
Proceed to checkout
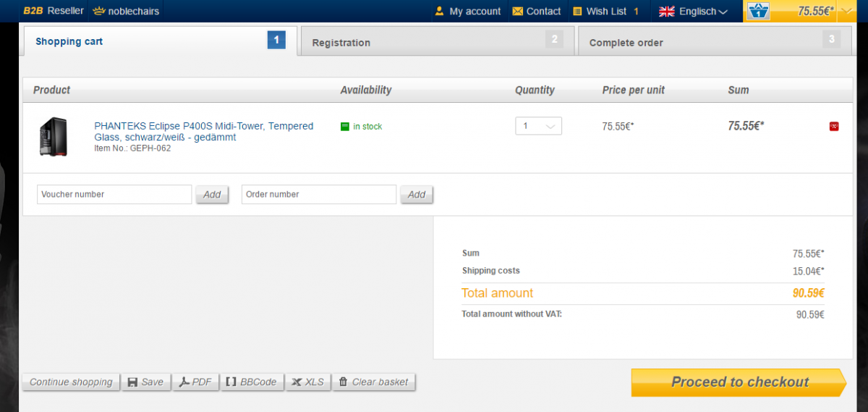coord(739,382)
